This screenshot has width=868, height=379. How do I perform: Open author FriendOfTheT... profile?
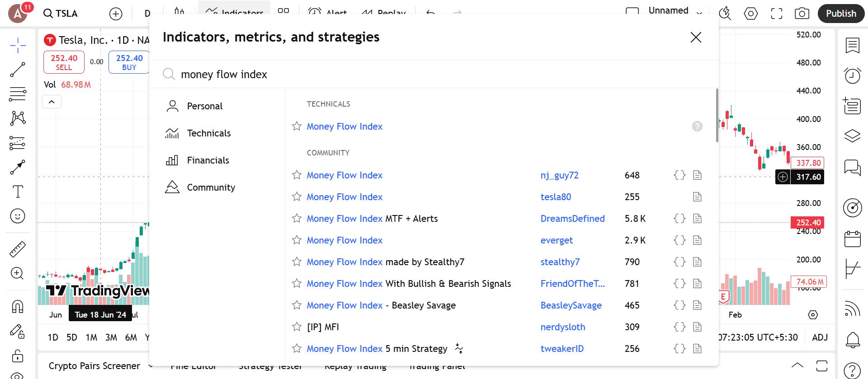point(572,284)
